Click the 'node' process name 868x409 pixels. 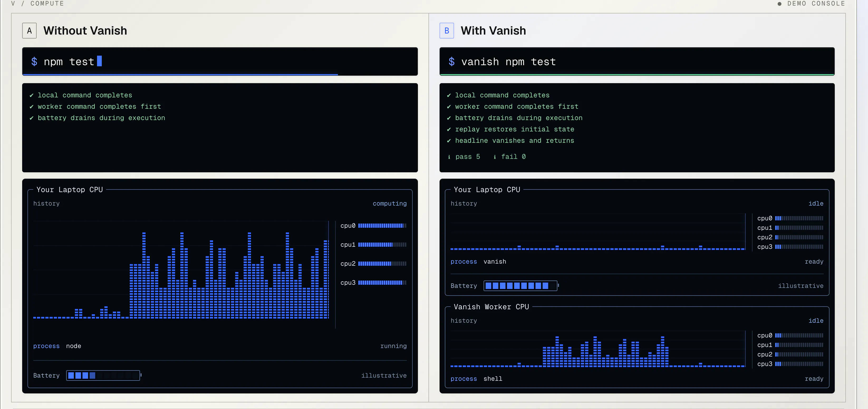point(74,346)
